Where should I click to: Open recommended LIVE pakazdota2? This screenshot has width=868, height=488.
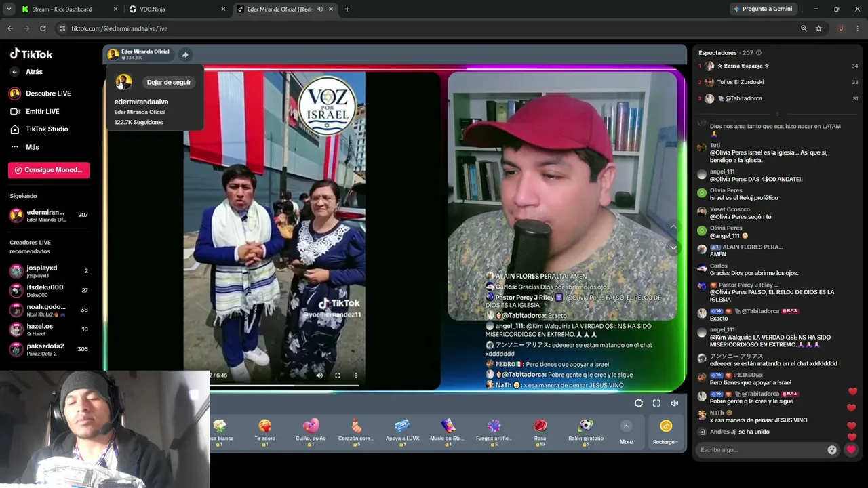49,349
